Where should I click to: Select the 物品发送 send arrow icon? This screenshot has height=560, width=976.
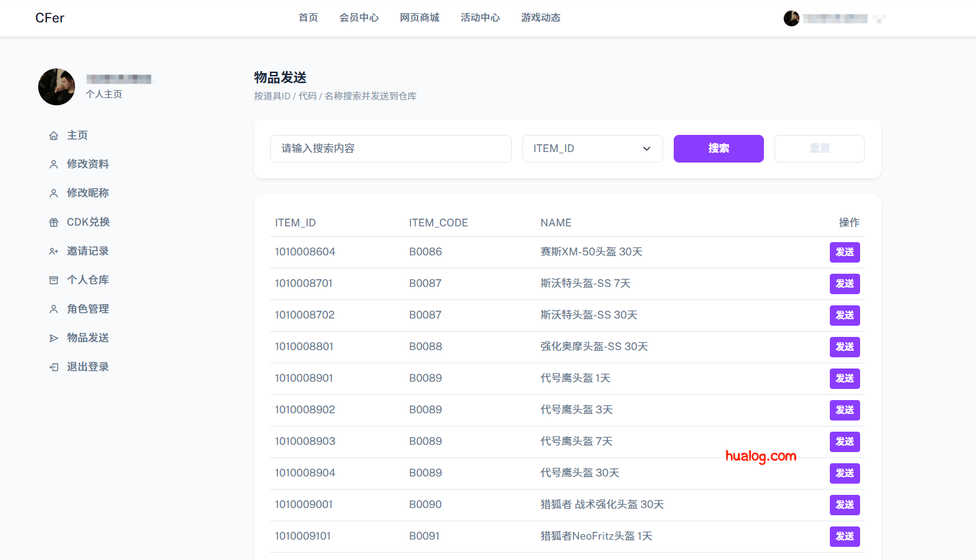(54, 338)
